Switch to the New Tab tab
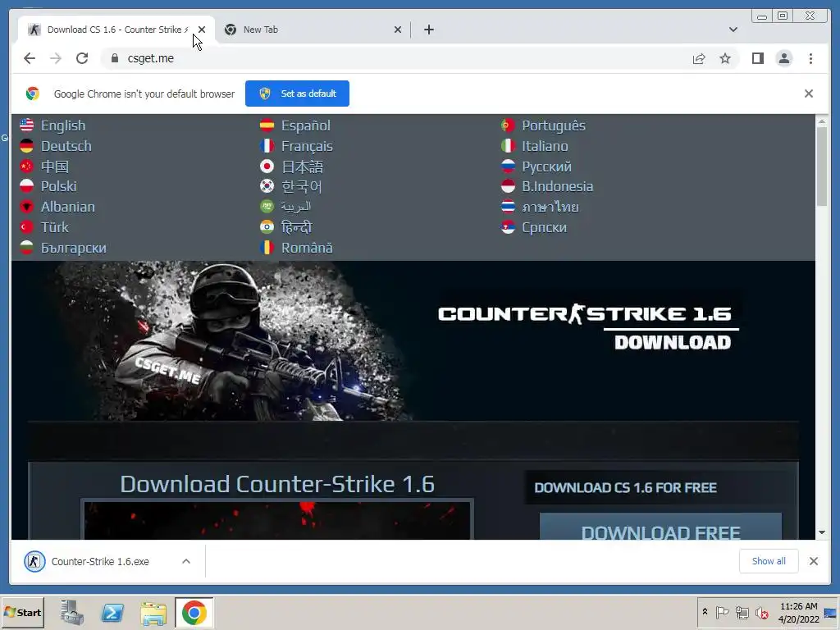Viewport: 840px width, 630px height. point(313,30)
